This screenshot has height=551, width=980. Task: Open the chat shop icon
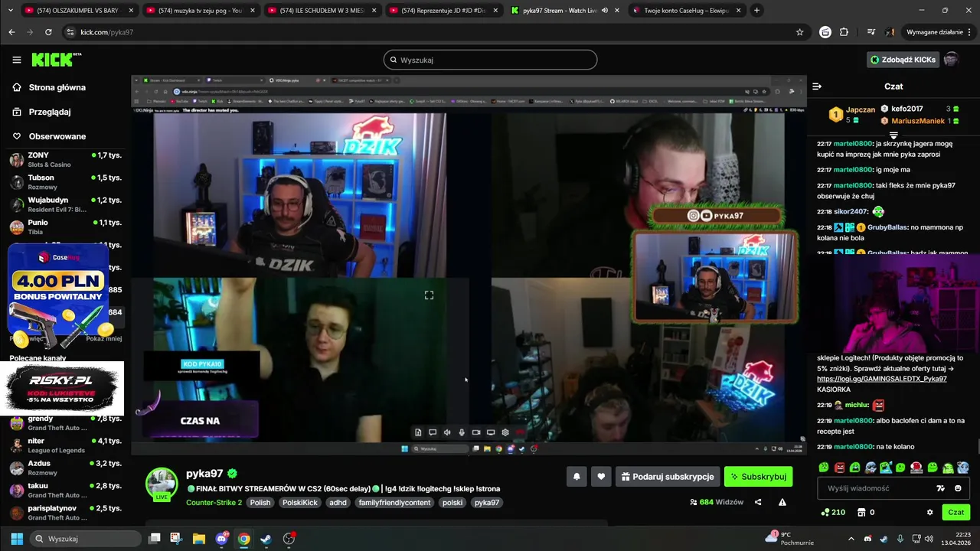(861, 513)
